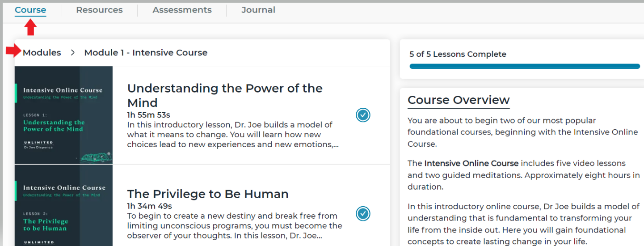Switch to the Resources tab

tap(99, 10)
